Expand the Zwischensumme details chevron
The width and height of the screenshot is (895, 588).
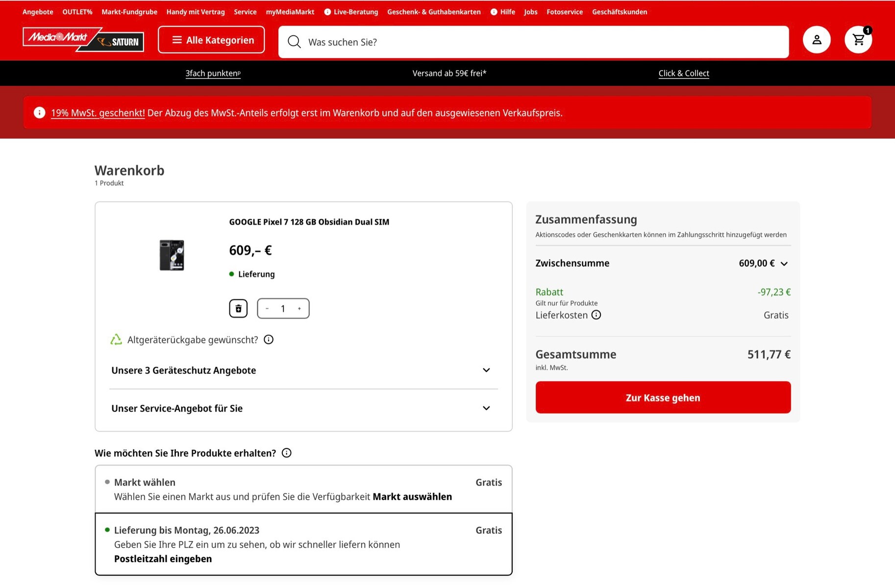(x=784, y=264)
